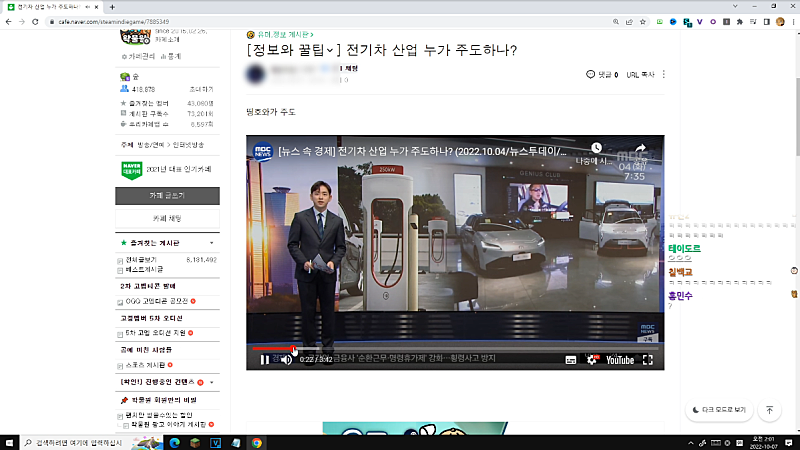The image size is (800, 450).
Task: Click the scroll-to-top arrow button
Action: click(x=769, y=410)
